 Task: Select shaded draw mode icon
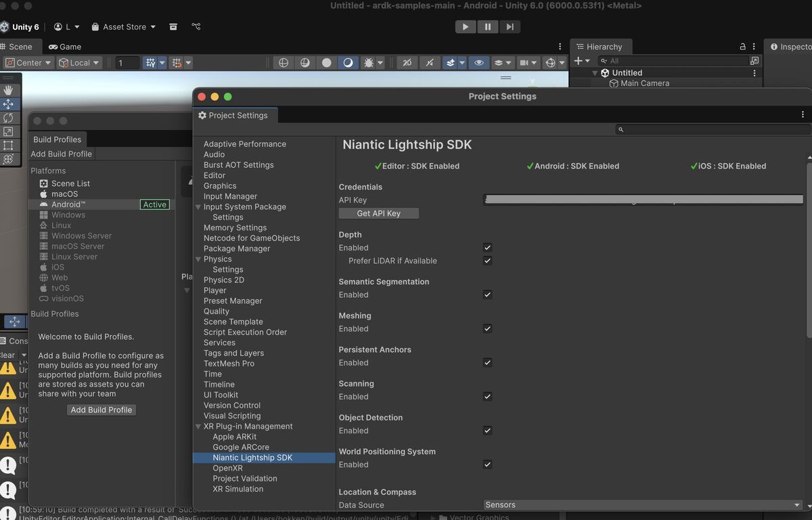(x=348, y=62)
